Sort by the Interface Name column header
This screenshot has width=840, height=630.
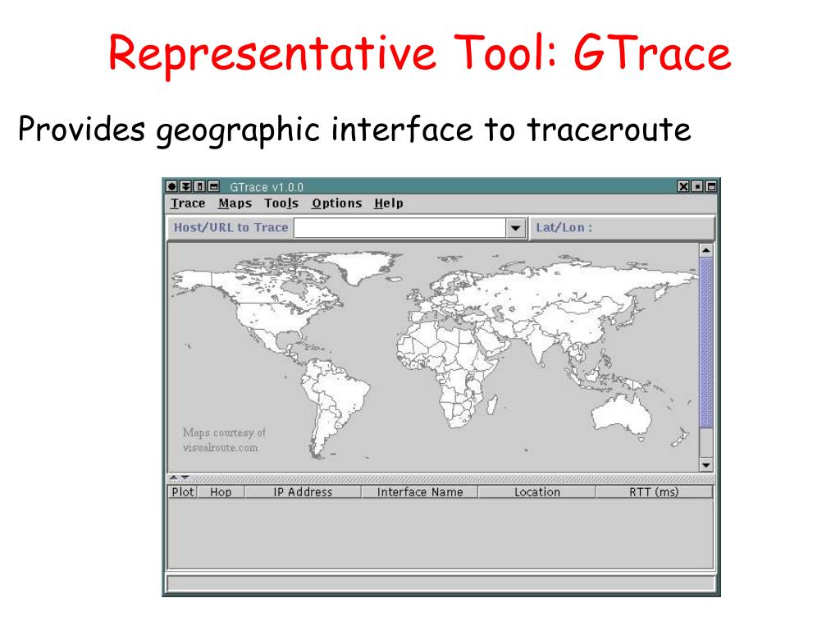click(x=420, y=492)
